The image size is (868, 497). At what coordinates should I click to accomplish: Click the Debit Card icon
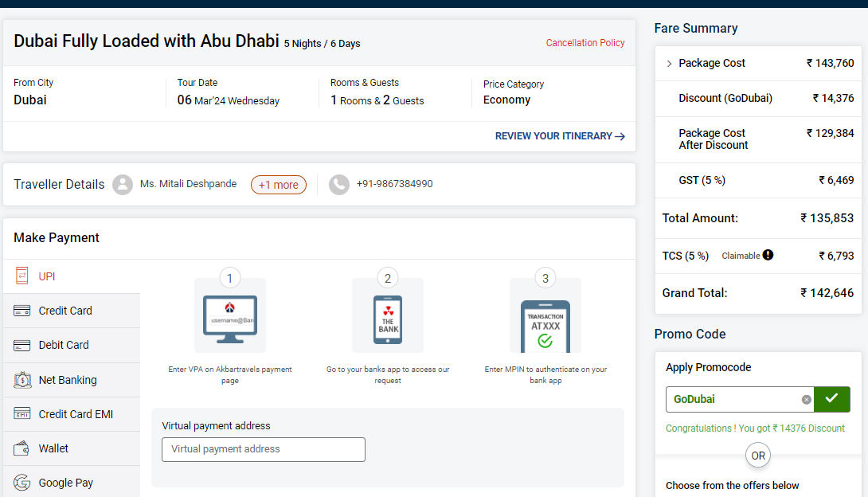tap(22, 346)
